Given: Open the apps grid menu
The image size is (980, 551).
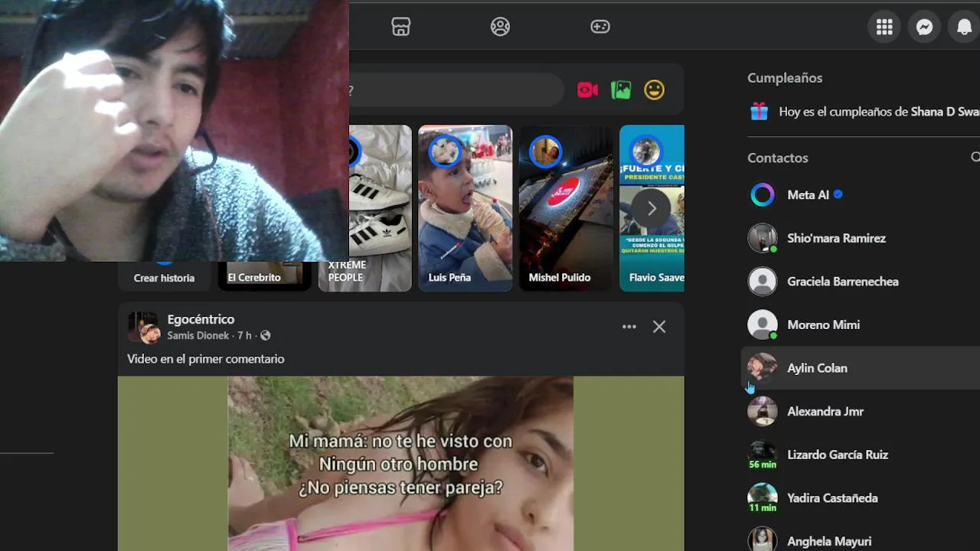Looking at the screenshot, I should [884, 28].
